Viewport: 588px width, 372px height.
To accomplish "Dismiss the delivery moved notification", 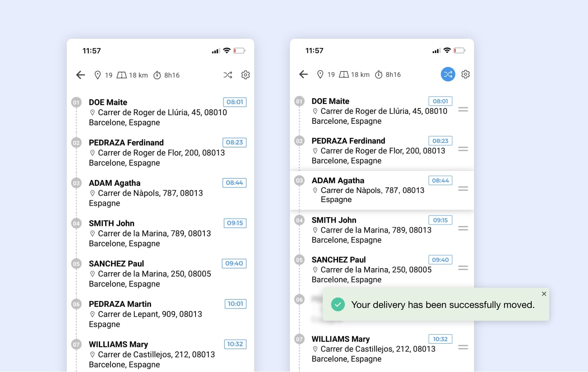I will tap(544, 294).
